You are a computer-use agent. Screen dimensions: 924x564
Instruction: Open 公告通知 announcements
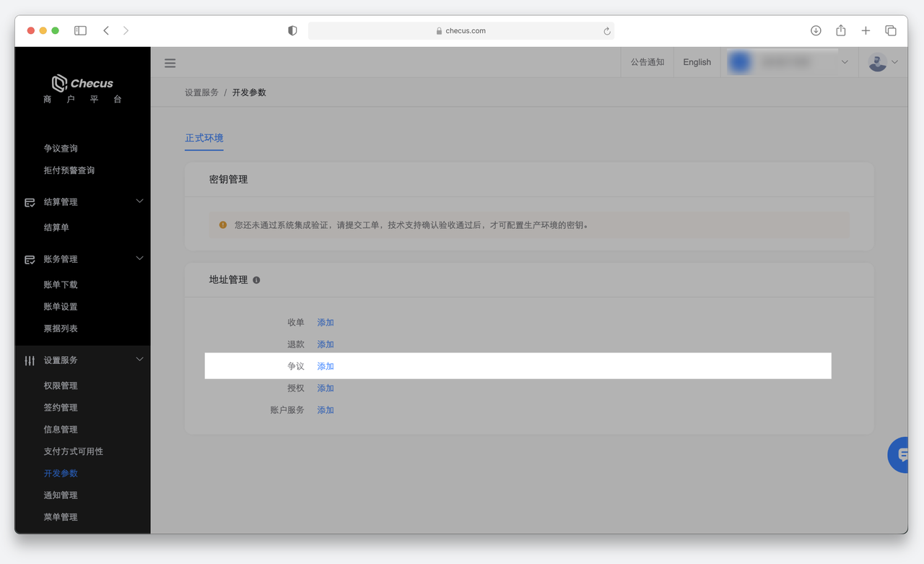tap(647, 63)
